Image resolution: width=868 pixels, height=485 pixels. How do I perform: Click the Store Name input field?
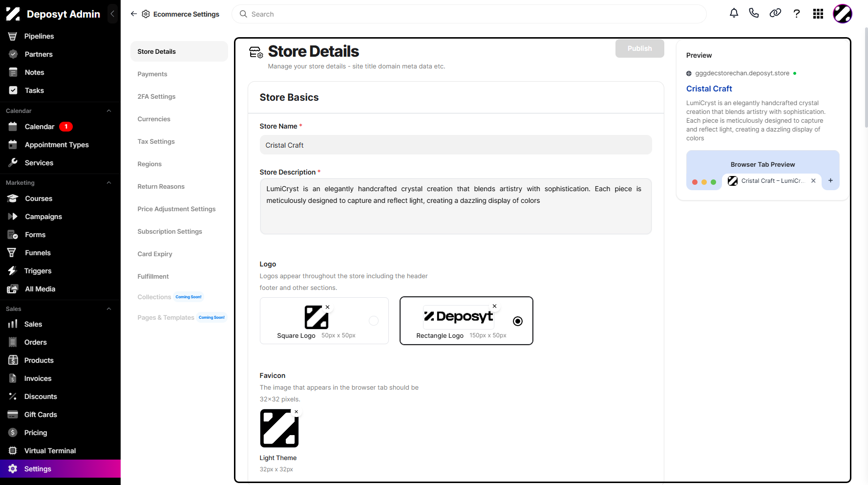coord(455,145)
